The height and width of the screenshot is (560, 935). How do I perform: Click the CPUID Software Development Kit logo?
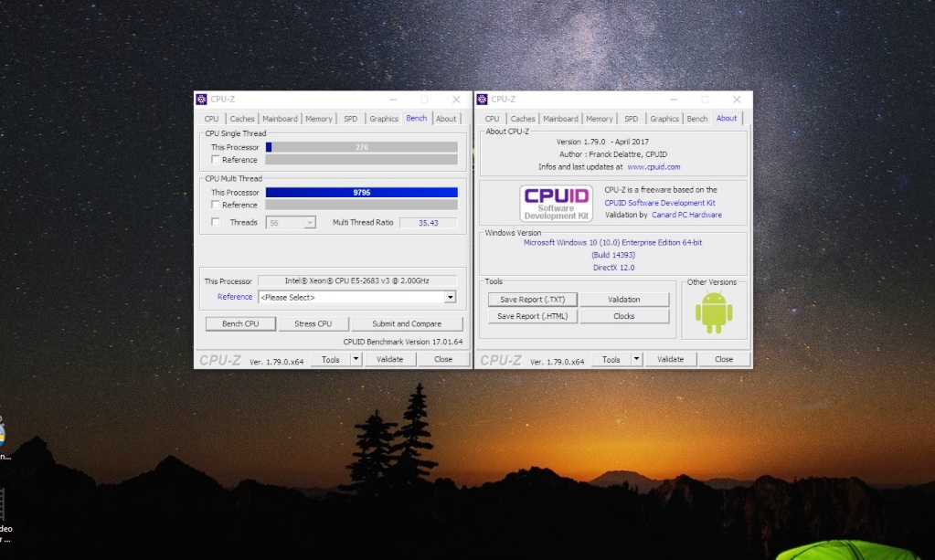(x=556, y=204)
